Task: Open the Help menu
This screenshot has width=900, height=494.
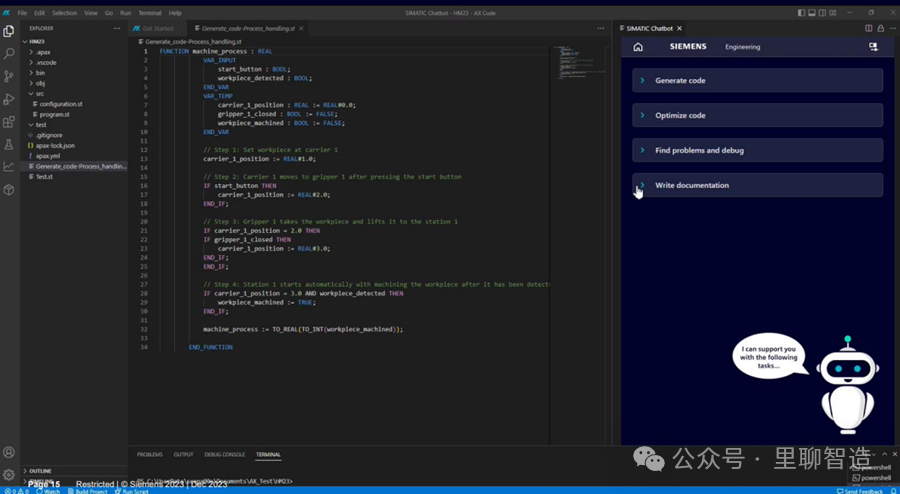Action: click(175, 13)
